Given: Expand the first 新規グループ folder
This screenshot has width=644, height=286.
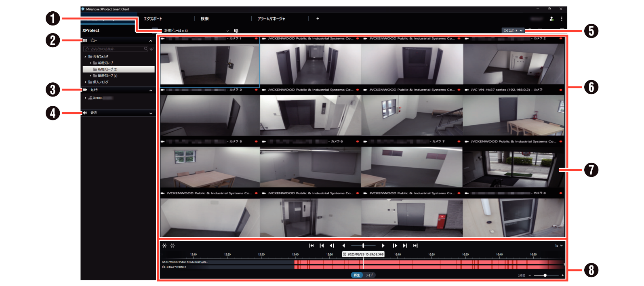Looking at the screenshot, I should tap(90, 63).
